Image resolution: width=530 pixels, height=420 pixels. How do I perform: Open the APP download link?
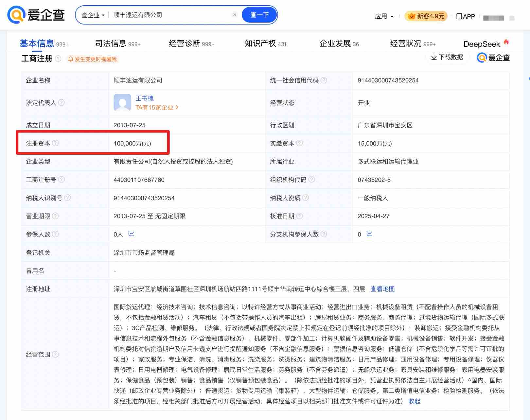tap(466, 16)
